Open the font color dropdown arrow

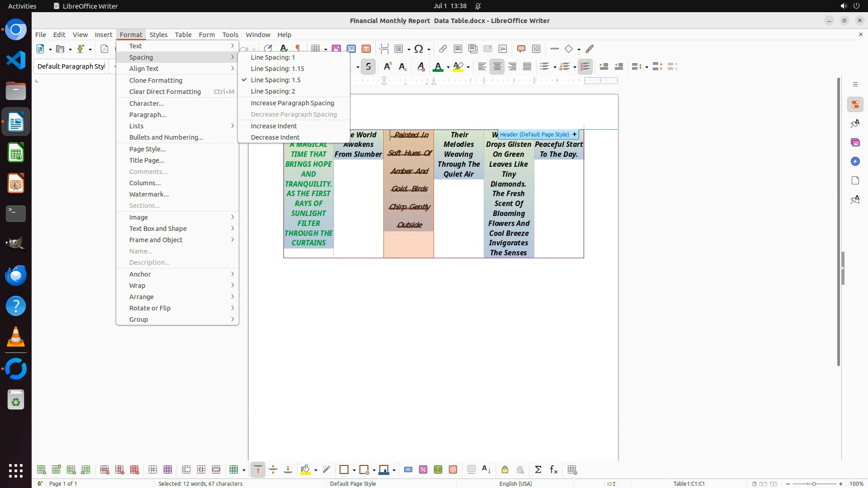click(x=448, y=67)
